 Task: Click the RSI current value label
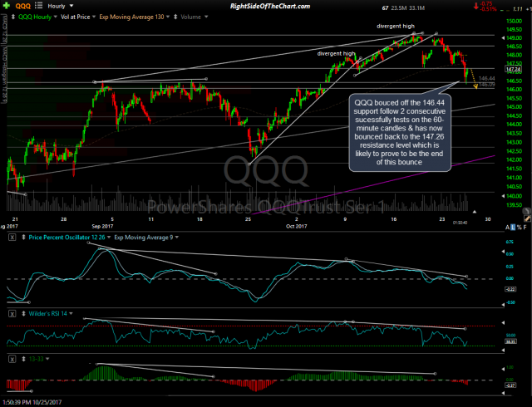tap(510, 341)
